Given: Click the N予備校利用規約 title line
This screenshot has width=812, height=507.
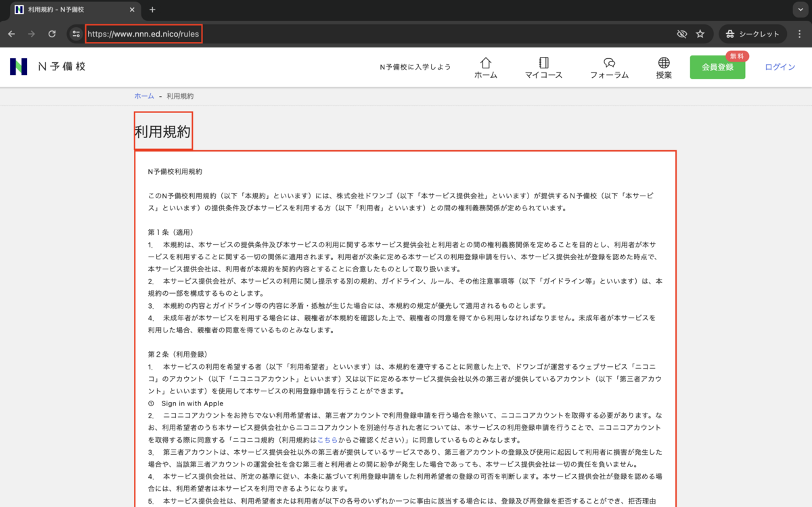Looking at the screenshot, I should tap(175, 172).
